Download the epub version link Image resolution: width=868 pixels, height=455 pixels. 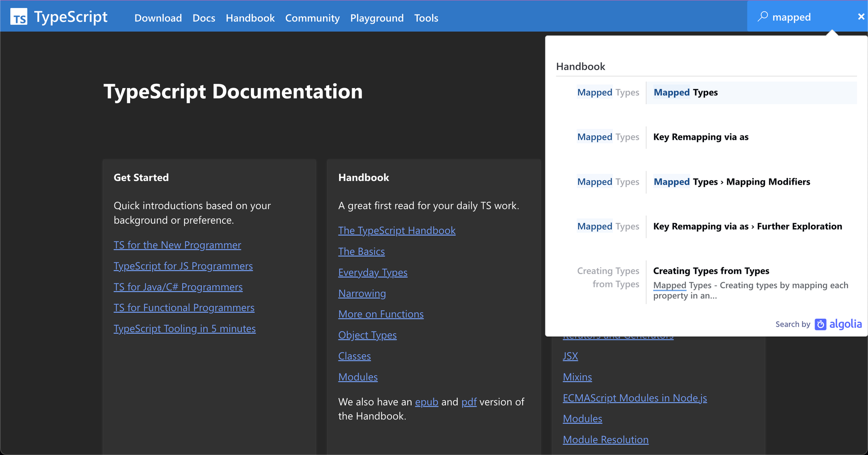(x=426, y=402)
